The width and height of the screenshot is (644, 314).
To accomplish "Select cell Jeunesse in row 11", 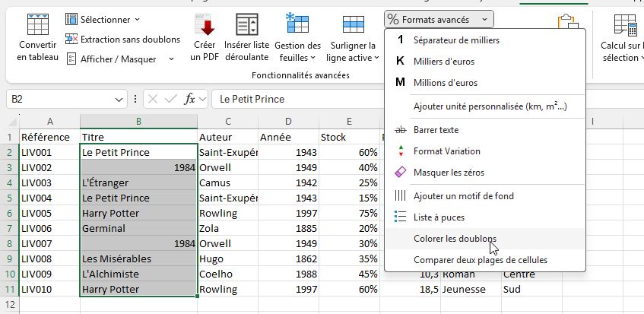I will (471, 290).
